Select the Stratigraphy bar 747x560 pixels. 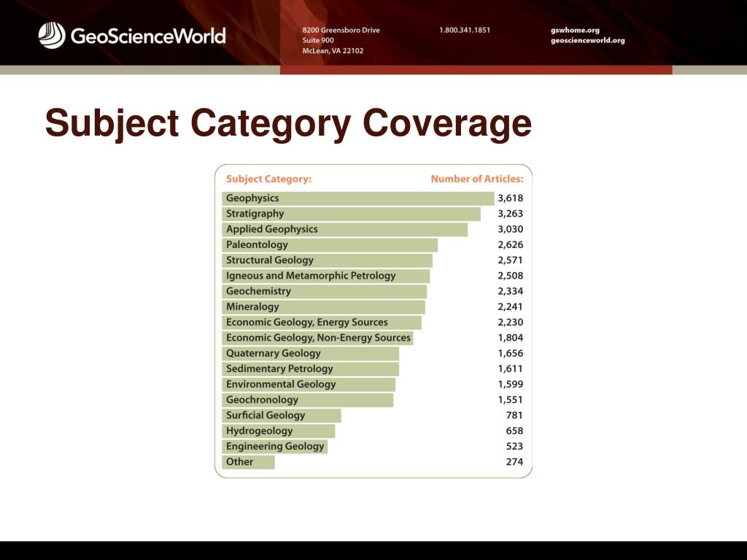point(351,214)
